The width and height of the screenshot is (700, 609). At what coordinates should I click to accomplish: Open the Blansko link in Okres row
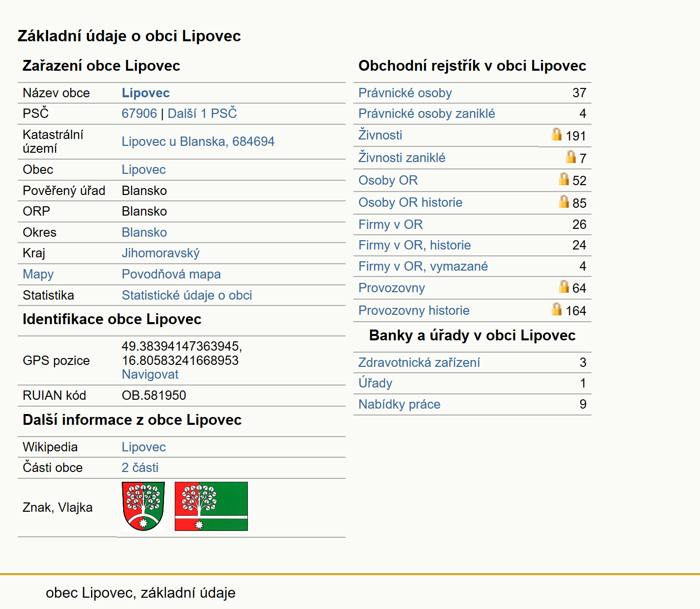144,232
